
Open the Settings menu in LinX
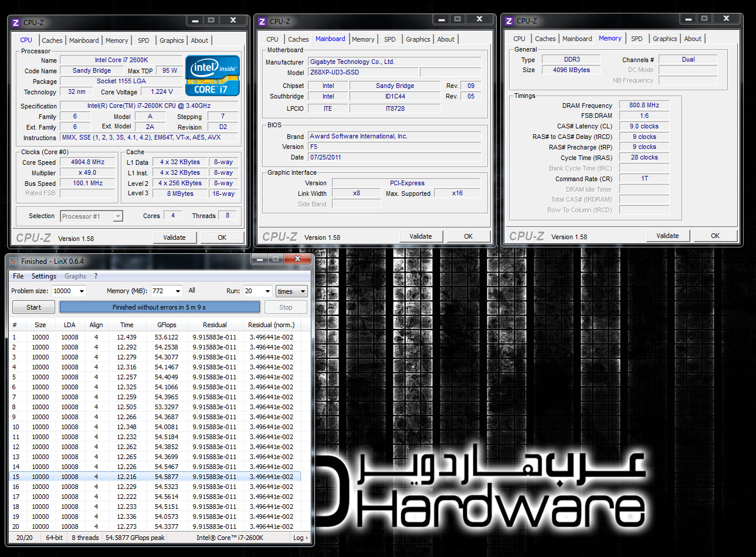click(44, 276)
